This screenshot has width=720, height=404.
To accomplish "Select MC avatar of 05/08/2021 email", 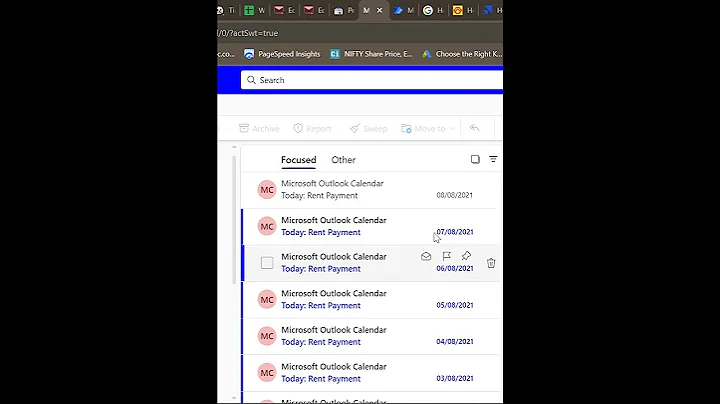I will point(267,300).
